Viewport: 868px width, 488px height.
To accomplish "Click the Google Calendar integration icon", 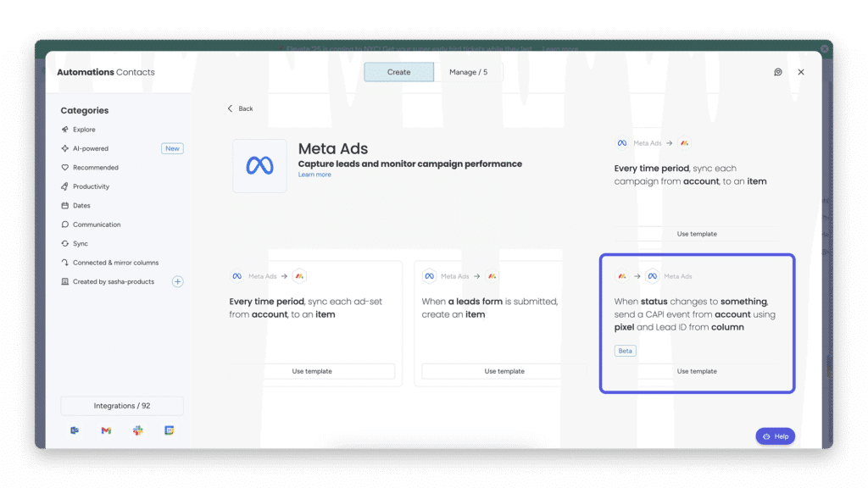I will point(169,430).
